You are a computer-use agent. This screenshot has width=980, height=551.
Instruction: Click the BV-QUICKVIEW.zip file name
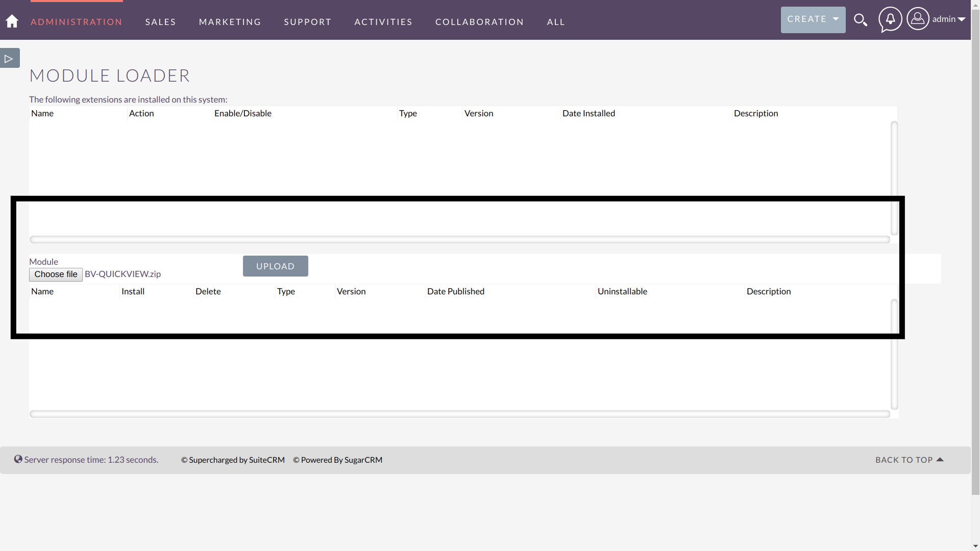point(122,274)
